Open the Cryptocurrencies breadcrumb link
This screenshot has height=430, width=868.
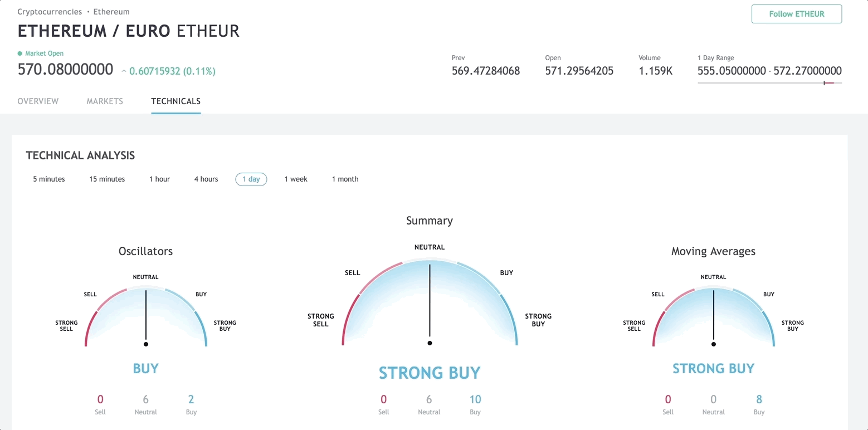(x=50, y=12)
